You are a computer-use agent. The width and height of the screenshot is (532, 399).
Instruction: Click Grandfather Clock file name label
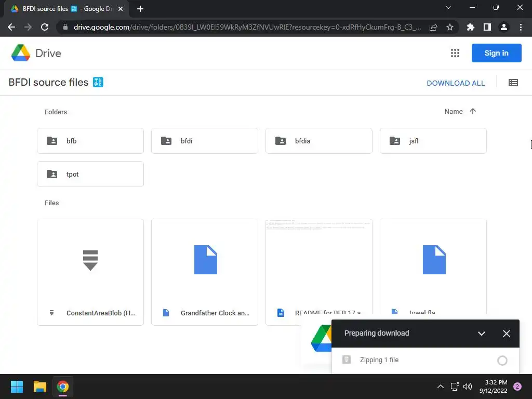[x=215, y=313]
